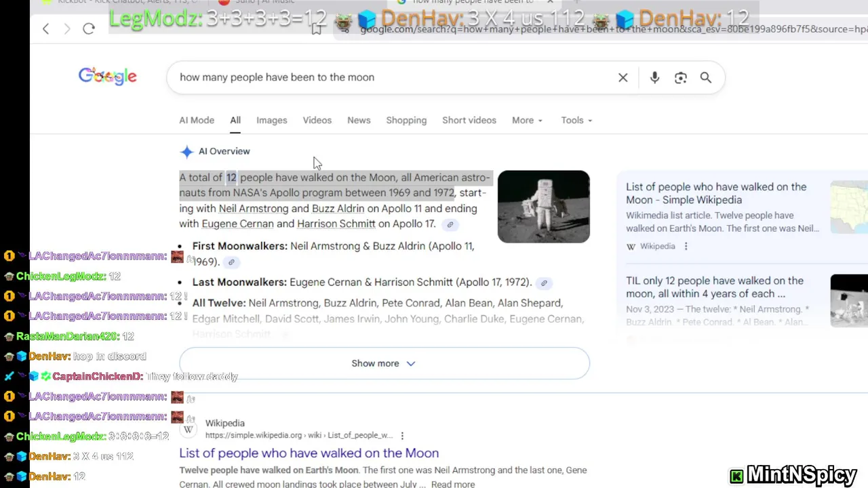
Task: Select the All results tab
Action: [235, 120]
